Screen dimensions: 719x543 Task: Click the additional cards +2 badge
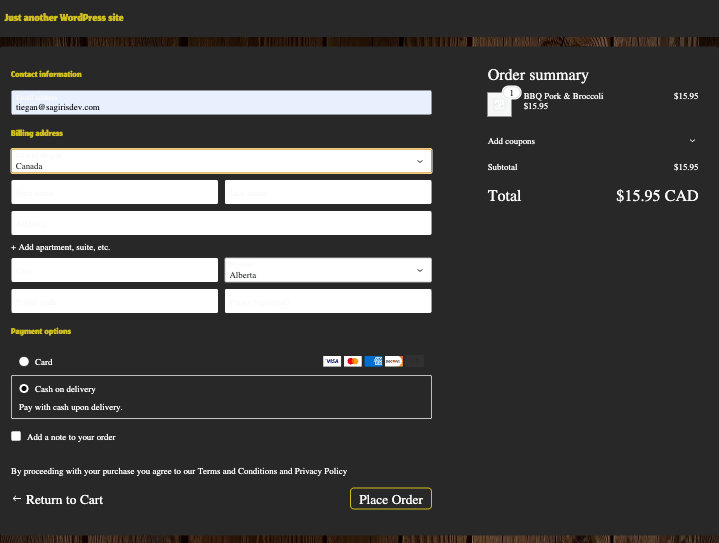tap(415, 361)
